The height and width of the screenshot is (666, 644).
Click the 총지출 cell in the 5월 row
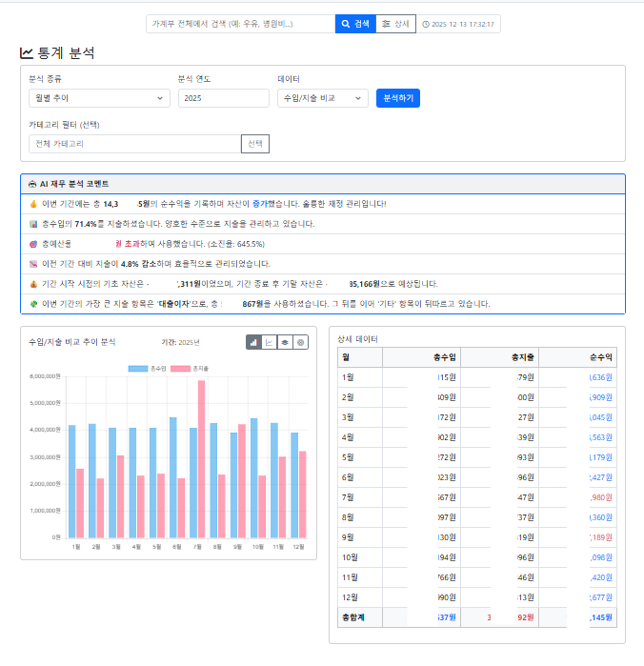499,457
